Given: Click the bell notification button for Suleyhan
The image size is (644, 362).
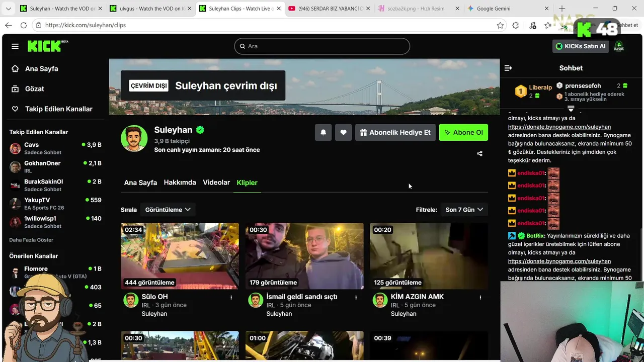Looking at the screenshot, I should [x=324, y=132].
